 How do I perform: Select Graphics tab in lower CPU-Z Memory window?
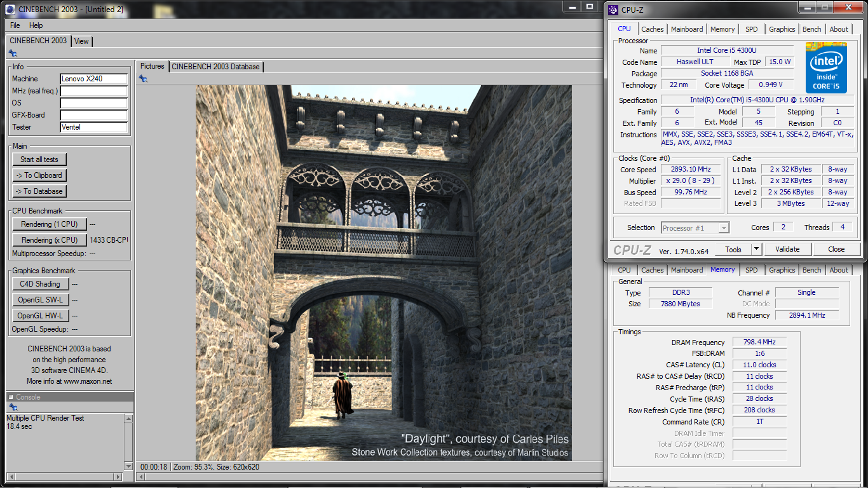pyautogui.click(x=782, y=270)
